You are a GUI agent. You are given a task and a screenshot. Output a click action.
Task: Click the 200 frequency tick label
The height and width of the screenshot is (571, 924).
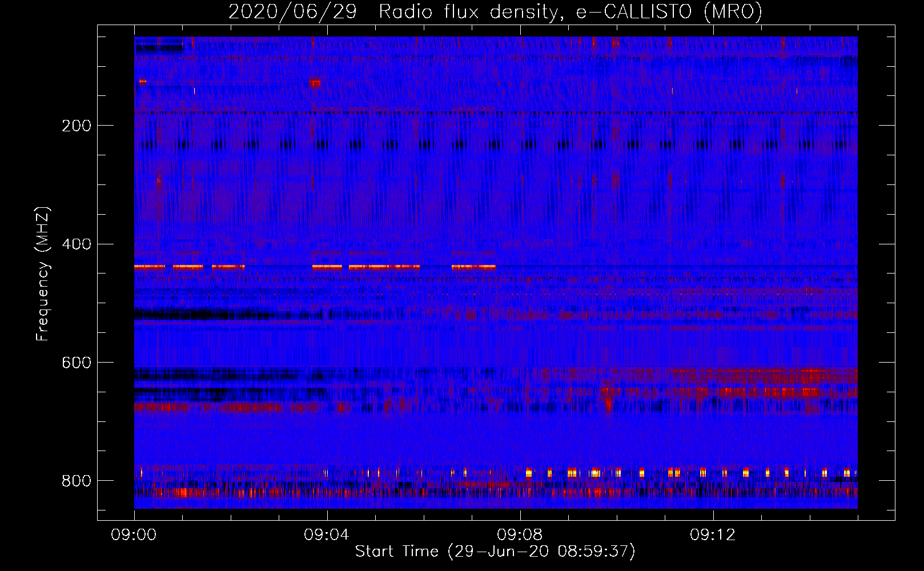(77, 126)
